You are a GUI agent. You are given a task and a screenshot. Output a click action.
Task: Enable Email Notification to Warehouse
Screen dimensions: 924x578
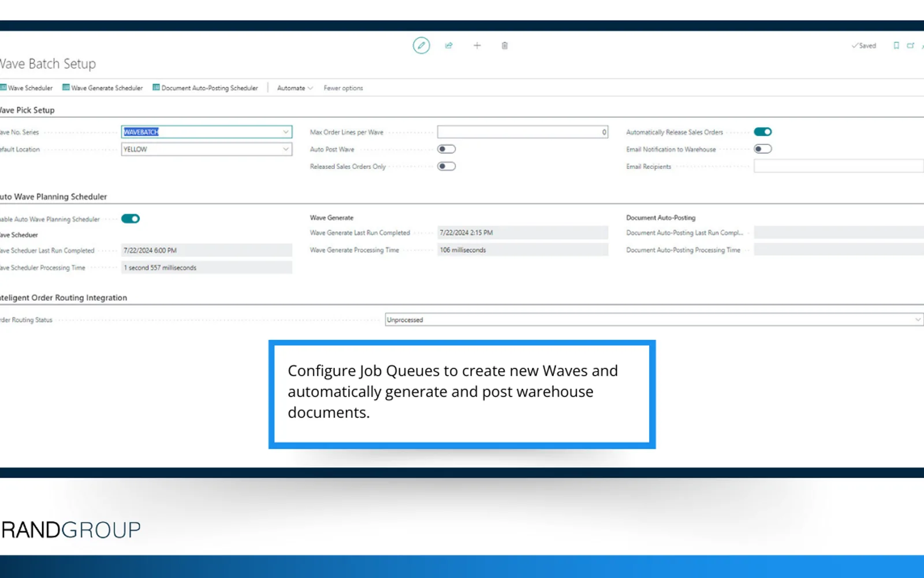tap(763, 149)
